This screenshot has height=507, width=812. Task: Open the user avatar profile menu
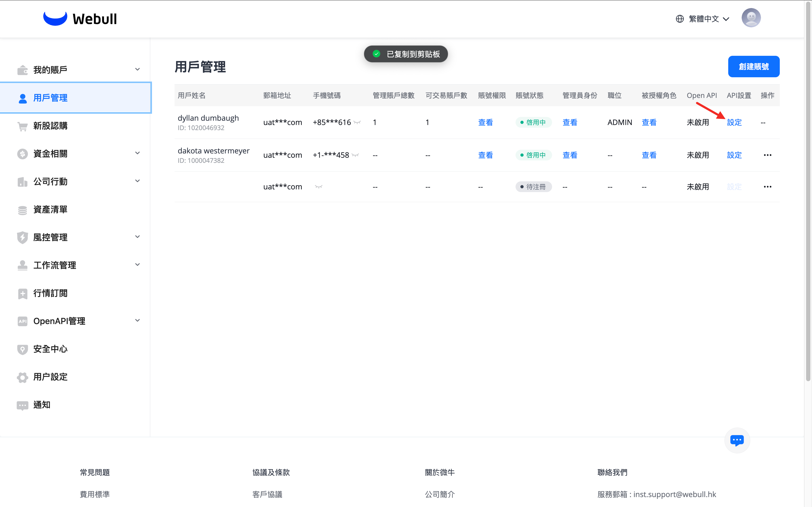pyautogui.click(x=751, y=18)
